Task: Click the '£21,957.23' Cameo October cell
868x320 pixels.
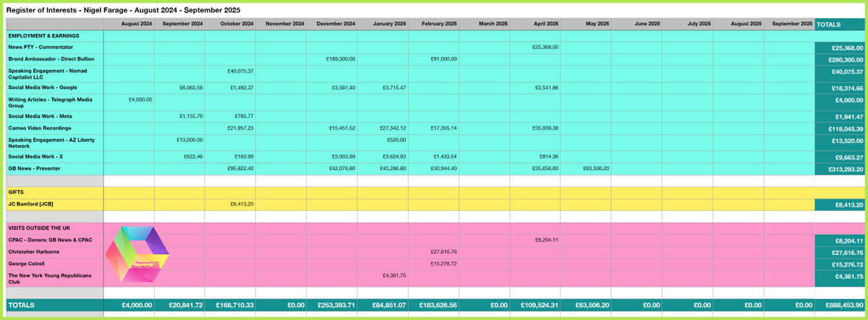Action: pos(240,128)
